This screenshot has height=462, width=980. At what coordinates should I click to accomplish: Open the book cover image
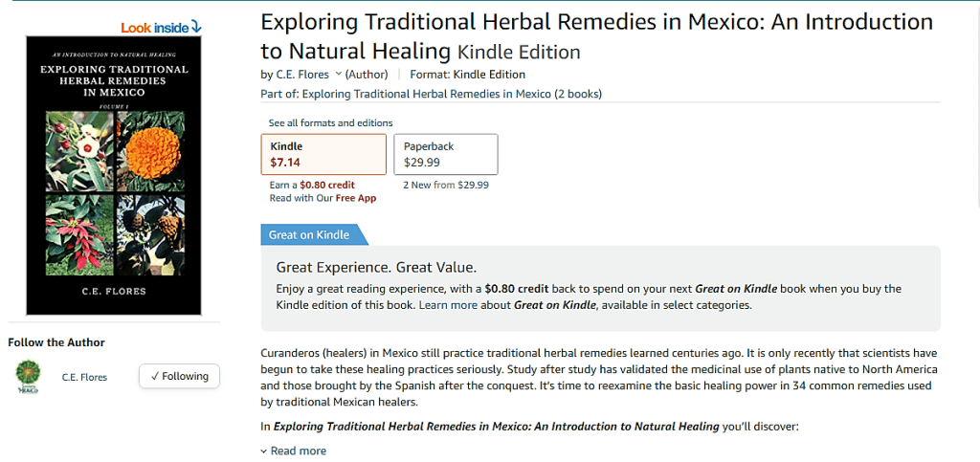114,176
